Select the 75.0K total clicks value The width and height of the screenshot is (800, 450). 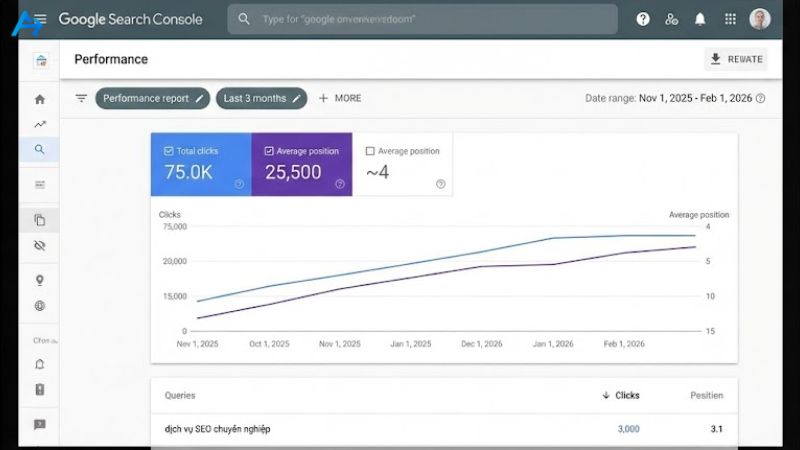(188, 172)
